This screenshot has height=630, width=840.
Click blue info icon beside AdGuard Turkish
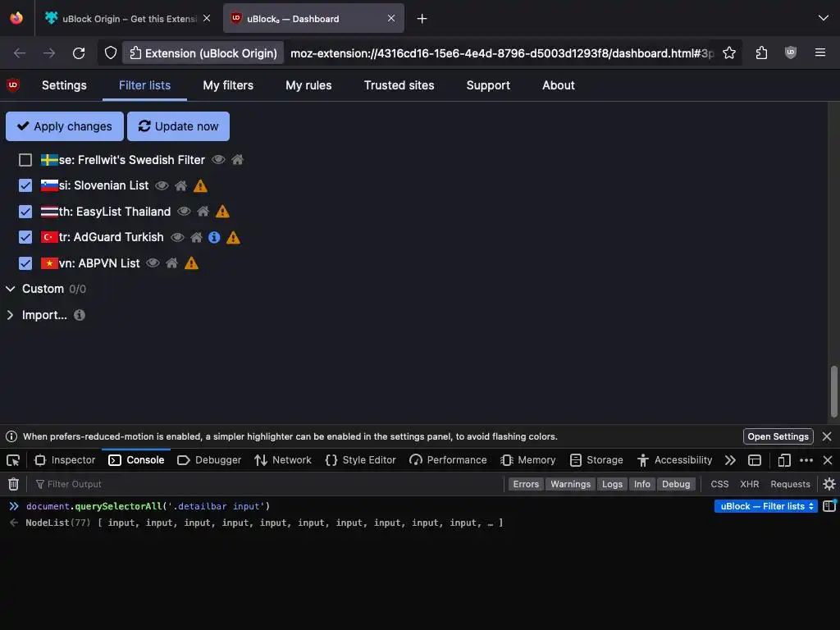point(214,237)
